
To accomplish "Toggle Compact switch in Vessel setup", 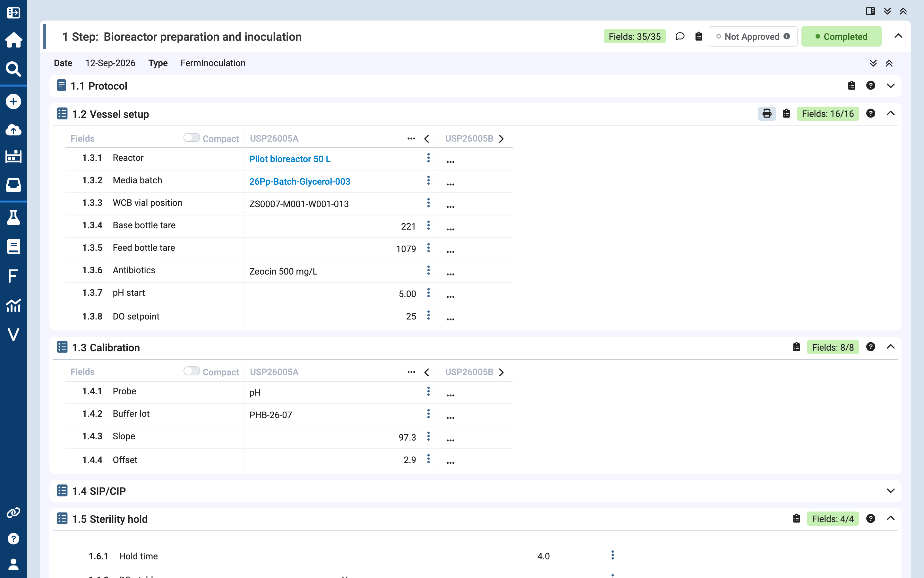I will coord(192,138).
